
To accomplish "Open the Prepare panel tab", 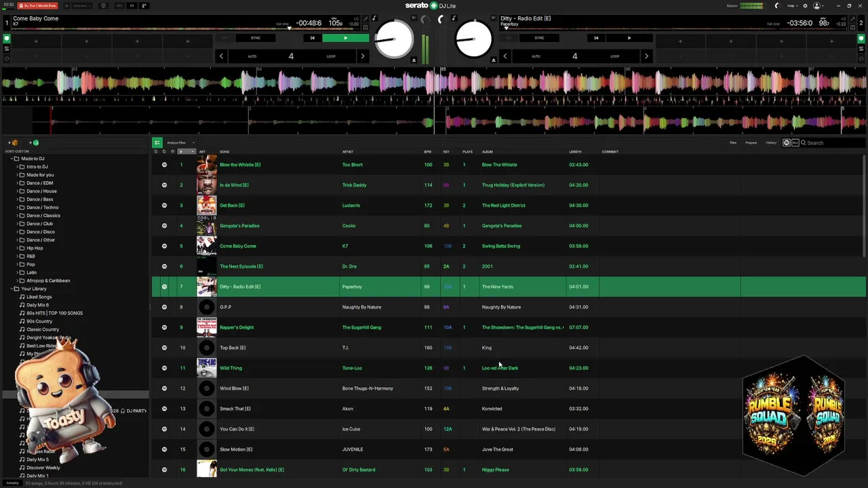I will [751, 142].
